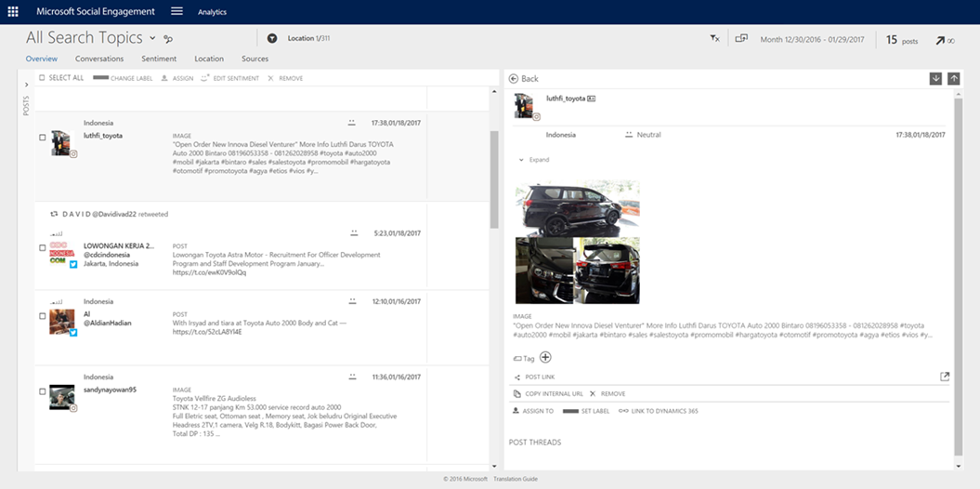Click the Change Label color bar
The image size is (980, 489).
pos(100,78)
